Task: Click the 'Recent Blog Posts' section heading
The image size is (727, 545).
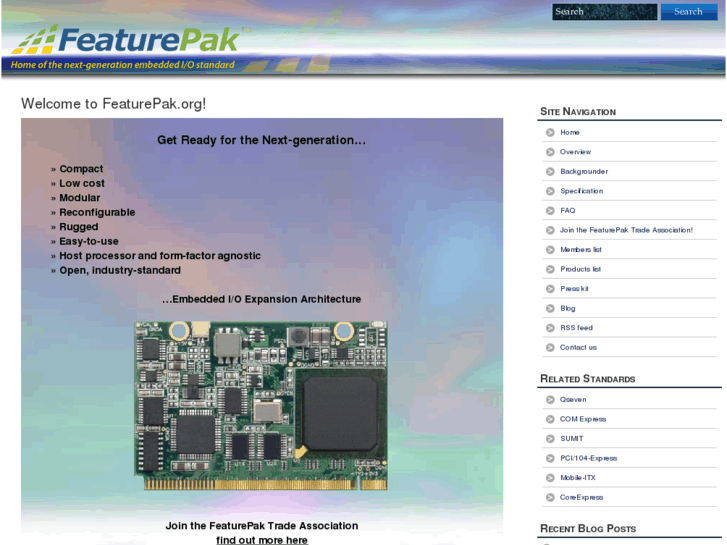Action: click(x=588, y=528)
